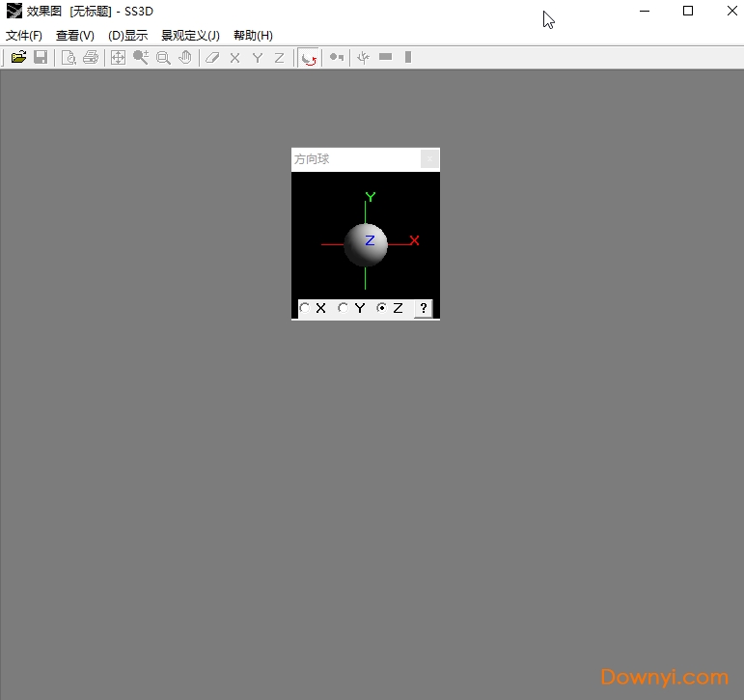Select the X radio button
The width and height of the screenshot is (744, 700).
305,308
